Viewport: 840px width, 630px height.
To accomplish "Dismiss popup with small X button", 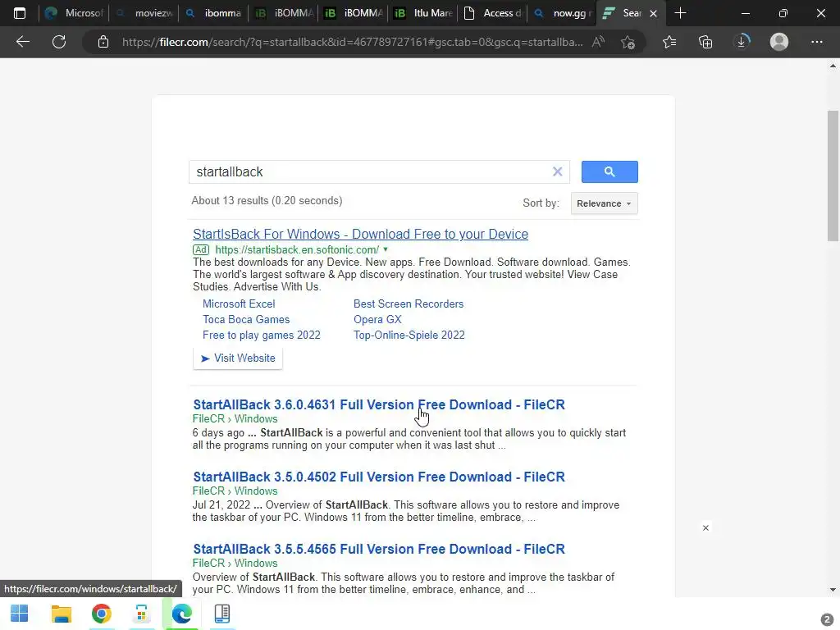I will [705, 527].
